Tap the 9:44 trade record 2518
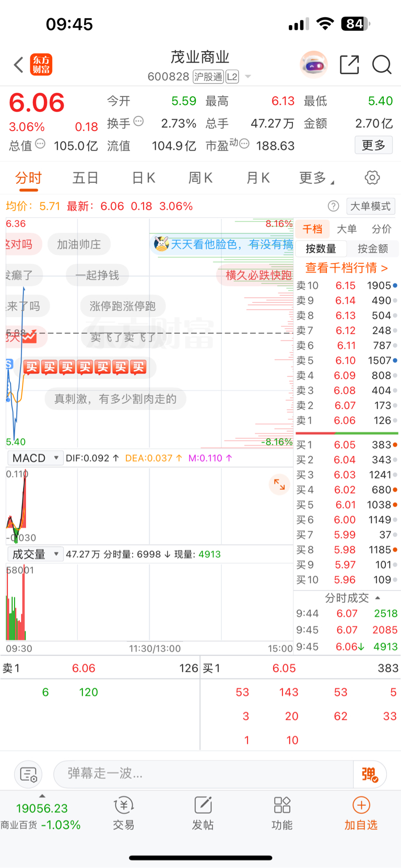The width and height of the screenshot is (401, 868). coord(347,613)
